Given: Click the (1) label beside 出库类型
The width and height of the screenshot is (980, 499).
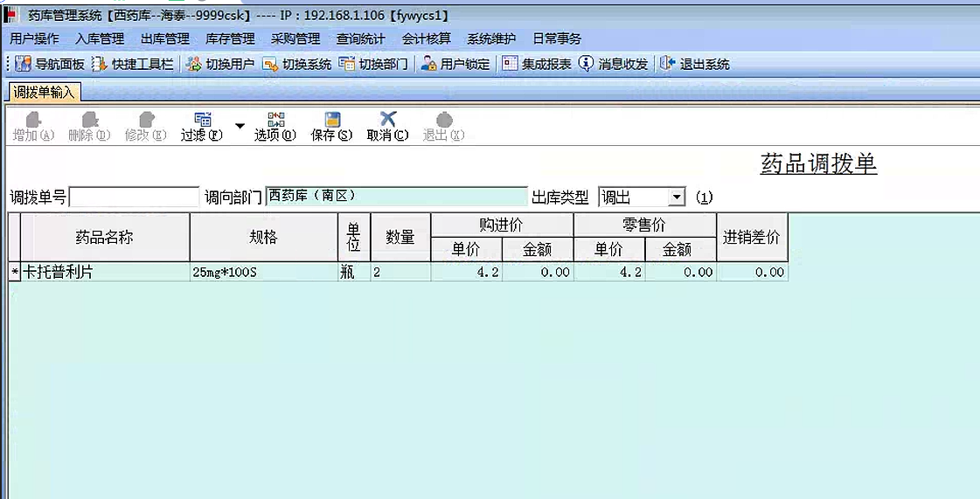Looking at the screenshot, I should pyautogui.click(x=704, y=198).
